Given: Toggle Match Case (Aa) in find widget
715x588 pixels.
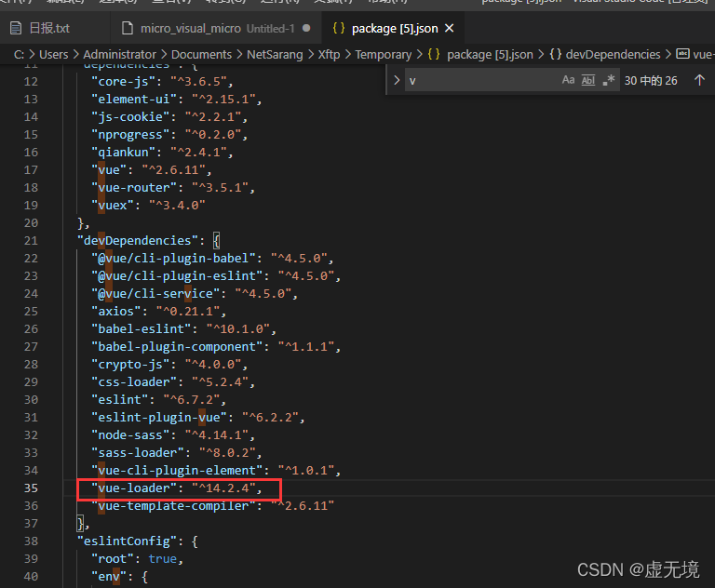Looking at the screenshot, I should coord(568,80).
